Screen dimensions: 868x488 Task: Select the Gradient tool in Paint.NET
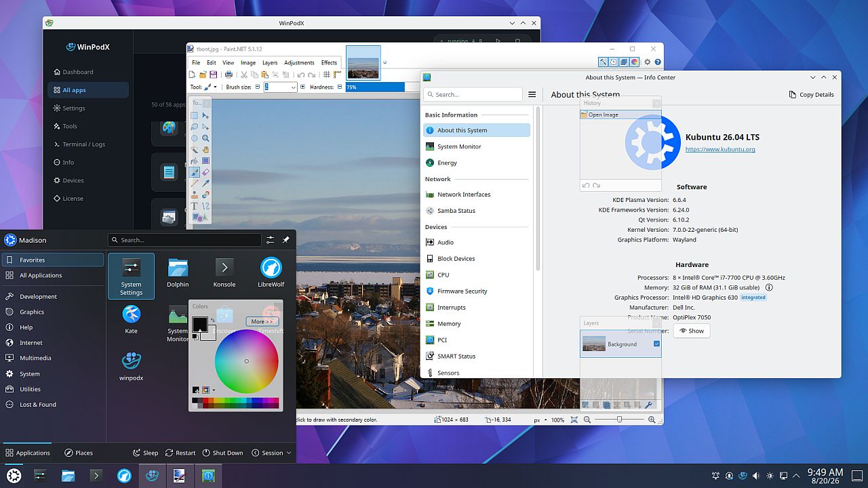(x=205, y=161)
